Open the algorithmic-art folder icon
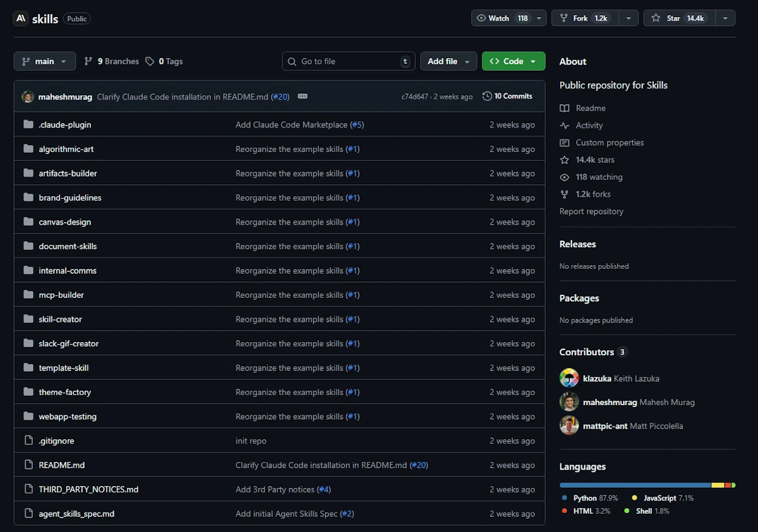 pyautogui.click(x=28, y=149)
